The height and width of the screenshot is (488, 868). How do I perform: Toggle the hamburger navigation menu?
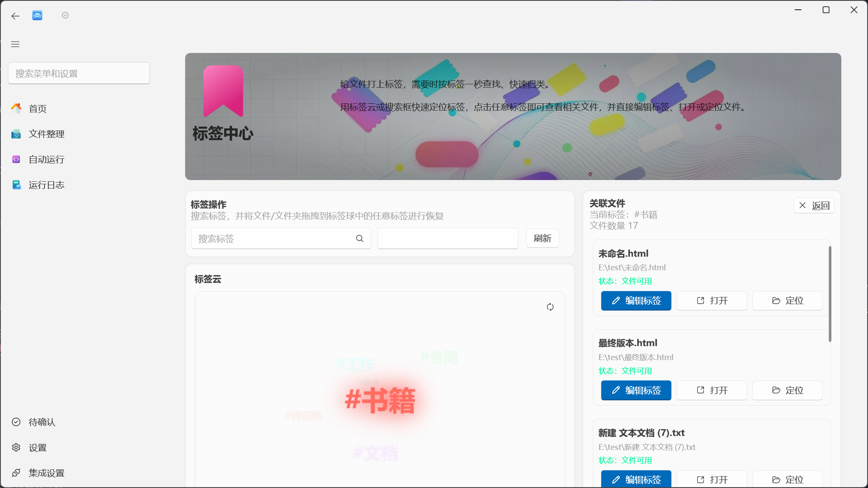coord(15,44)
